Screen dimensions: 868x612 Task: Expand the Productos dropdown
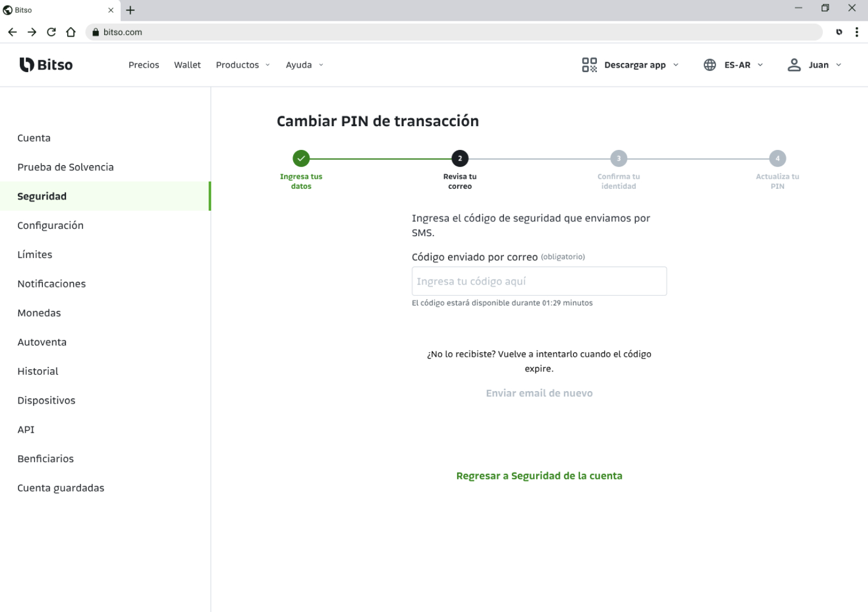tap(243, 65)
